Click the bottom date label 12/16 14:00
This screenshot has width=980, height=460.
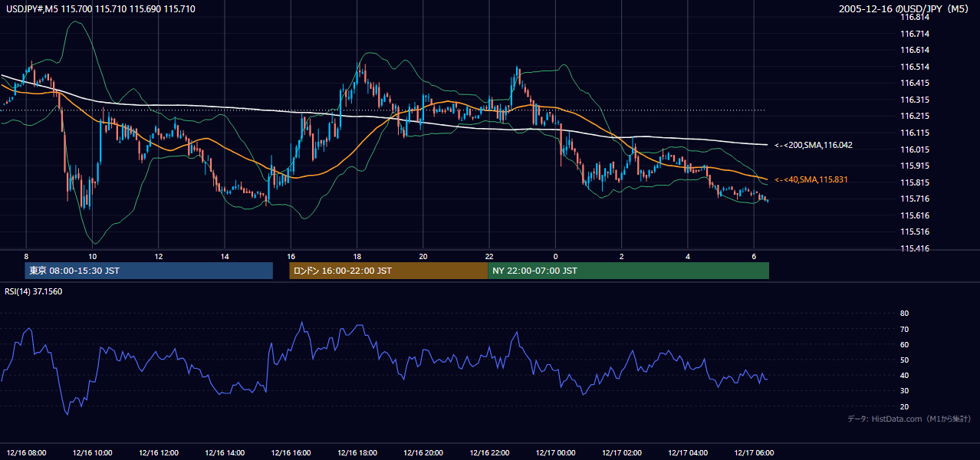click(x=225, y=453)
